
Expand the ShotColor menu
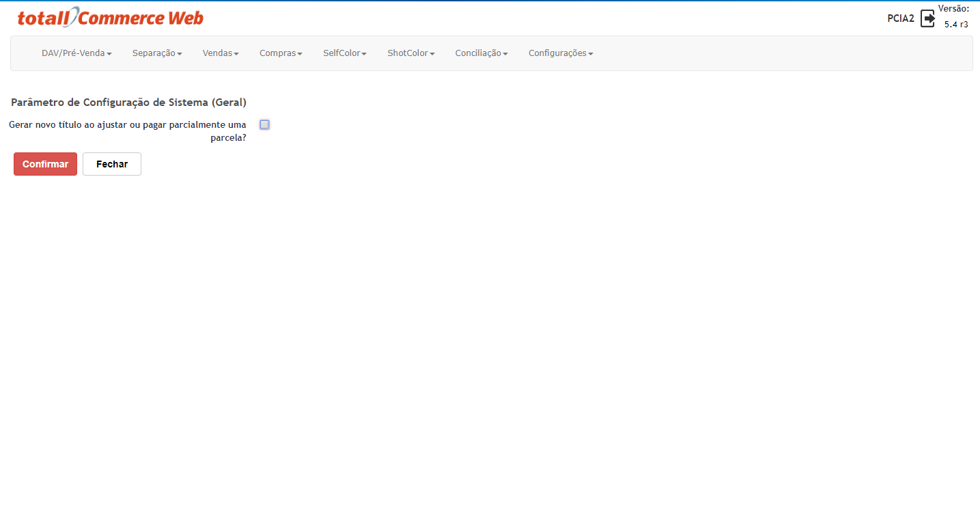[x=411, y=53]
